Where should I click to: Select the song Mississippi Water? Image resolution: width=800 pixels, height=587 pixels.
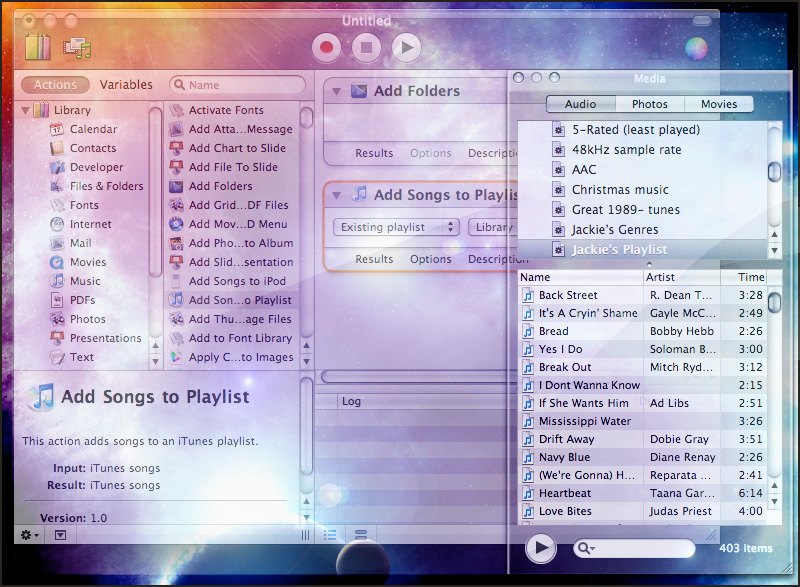(x=642, y=421)
